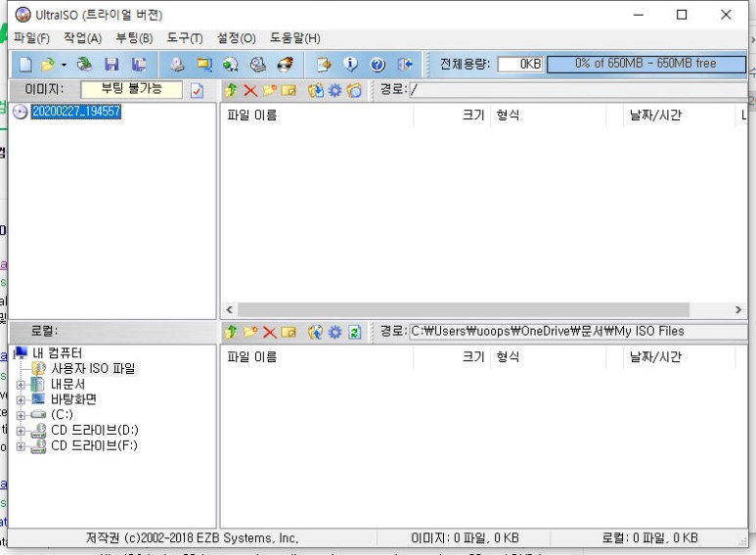756x555 pixels.
Task: Click the Convert image disc icon
Action: click(231, 65)
